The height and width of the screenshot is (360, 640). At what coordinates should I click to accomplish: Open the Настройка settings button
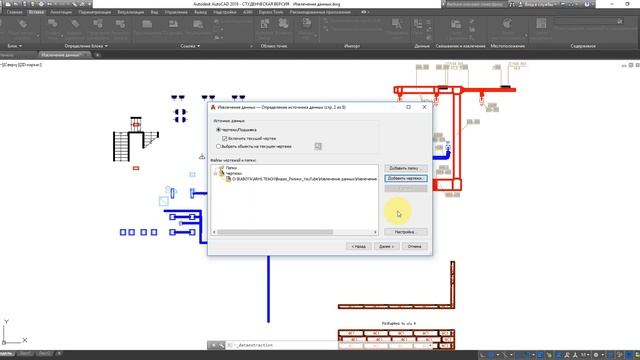[406, 232]
